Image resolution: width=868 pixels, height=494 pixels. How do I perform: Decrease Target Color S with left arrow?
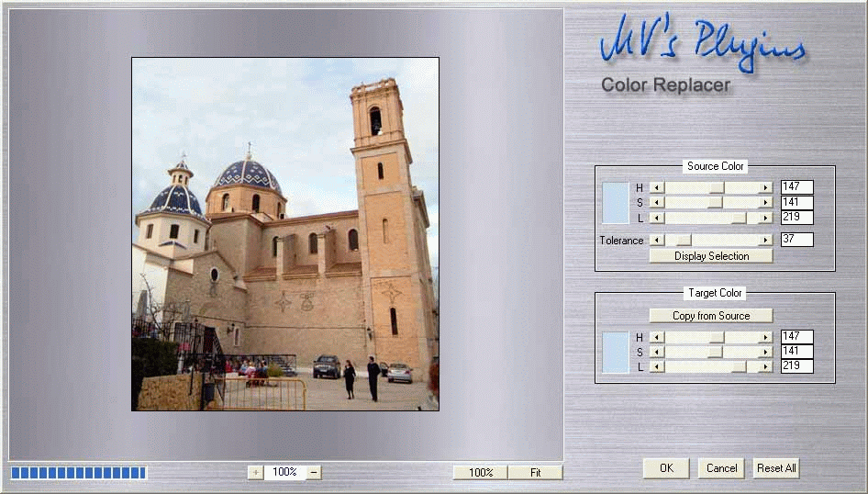pyautogui.click(x=657, y=352)
